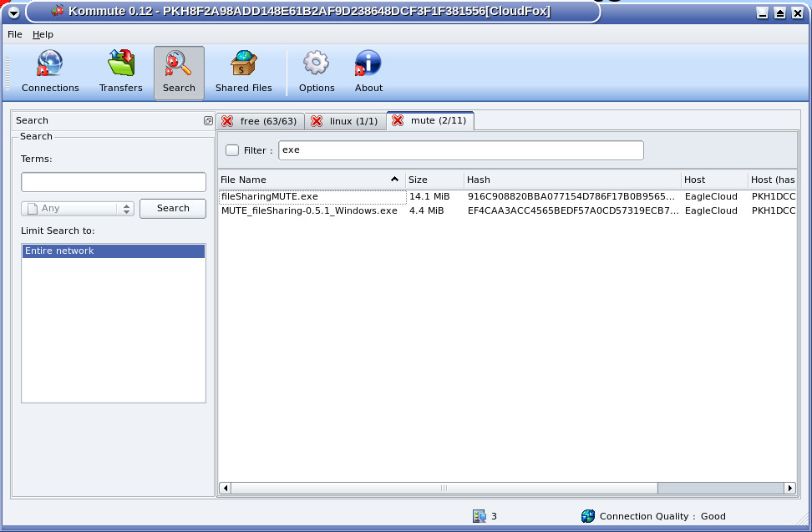This screenshot has height=532, width=812.
Task: Open Shared Files view
Action: tap(243, 73)
